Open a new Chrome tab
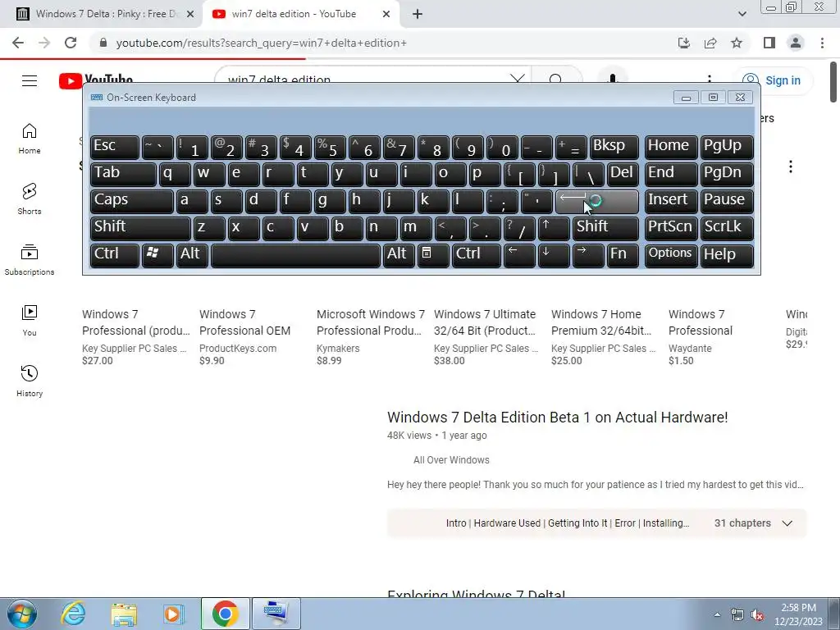Viewport: 840px width, 630px height. (418, 14)
